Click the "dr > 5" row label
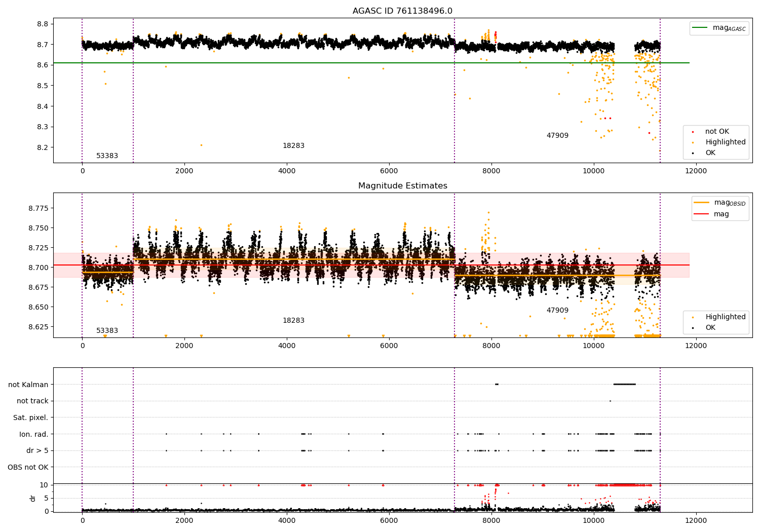Screen dimensions: 760x532 (37, 450)
